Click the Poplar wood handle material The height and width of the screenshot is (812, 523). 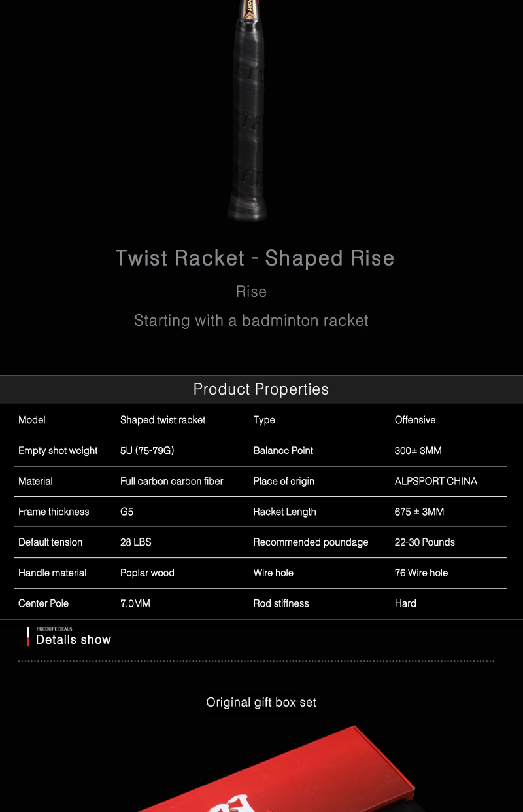pos(147,573)
